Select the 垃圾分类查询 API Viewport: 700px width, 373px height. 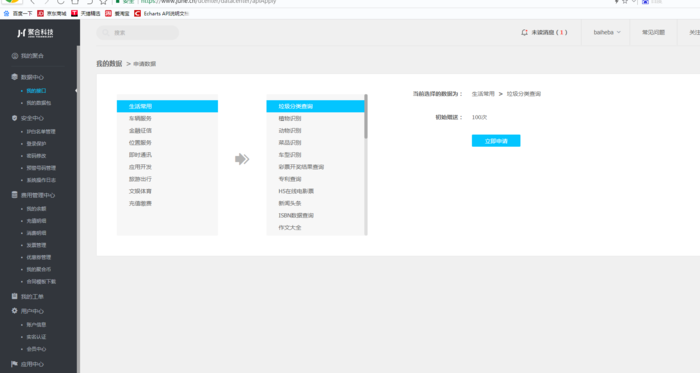pos(315,106)
